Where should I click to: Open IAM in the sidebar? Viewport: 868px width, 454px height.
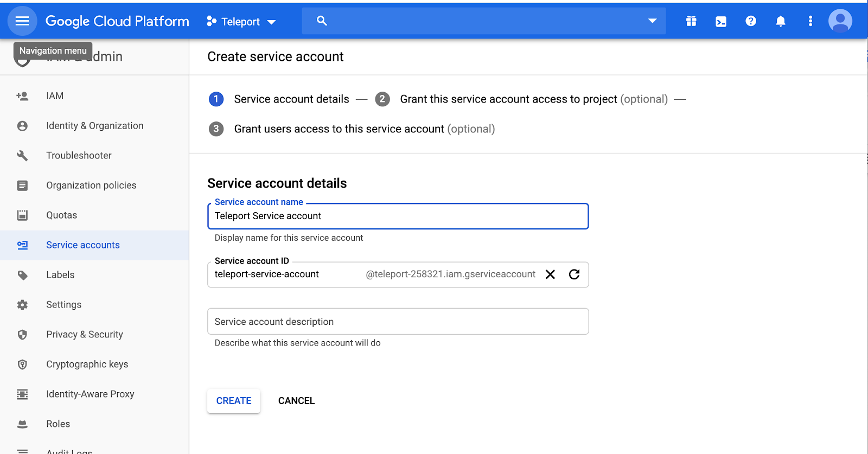pos(55,96)
